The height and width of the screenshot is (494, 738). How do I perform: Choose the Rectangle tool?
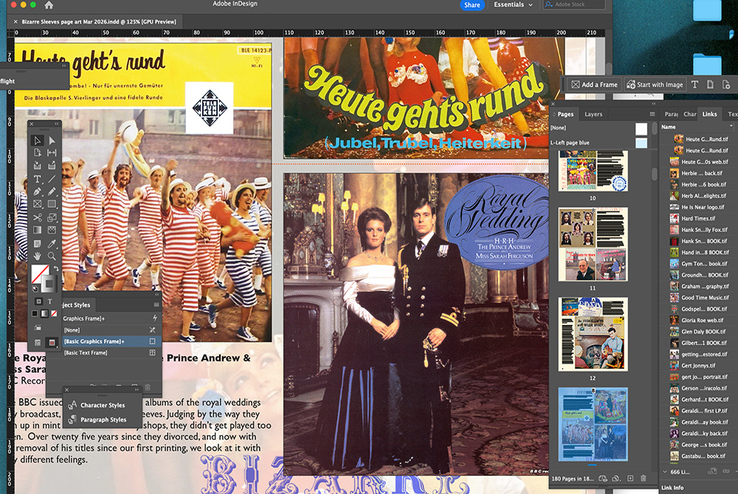point(52,204)
